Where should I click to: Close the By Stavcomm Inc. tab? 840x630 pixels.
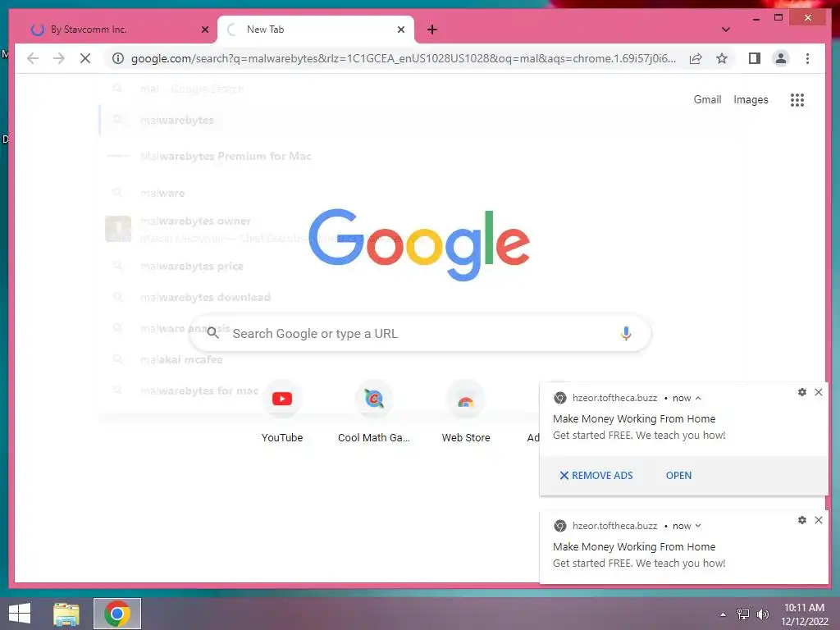point(204,30)
